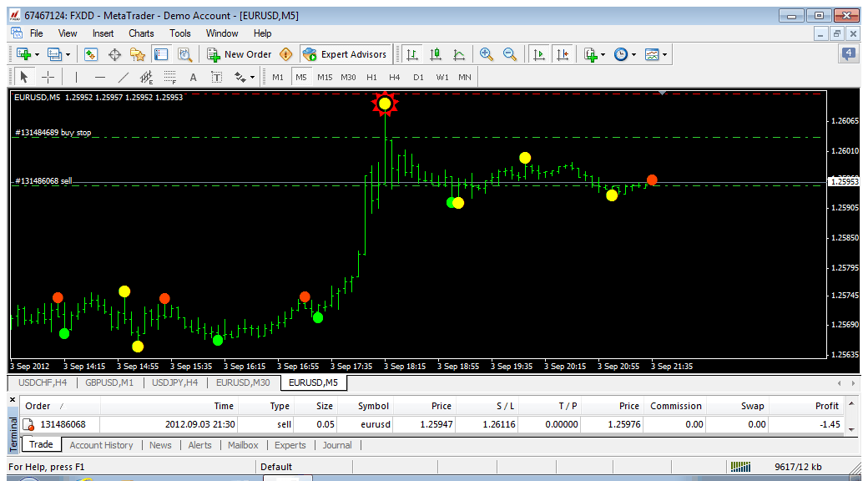
Task: Click the Indicators list icon
Action: (x=591, y=54)
